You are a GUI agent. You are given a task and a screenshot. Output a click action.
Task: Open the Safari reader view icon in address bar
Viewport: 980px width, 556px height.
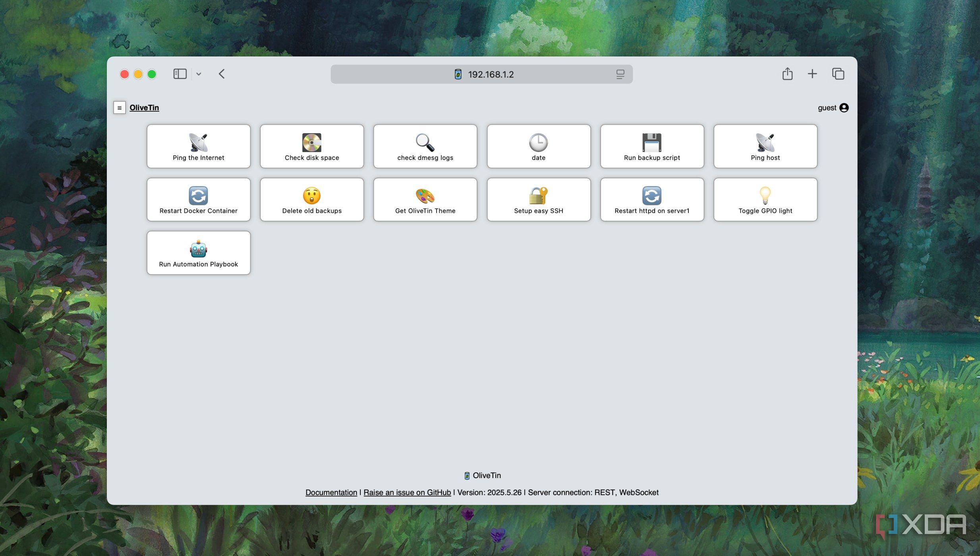pos(620,74)
